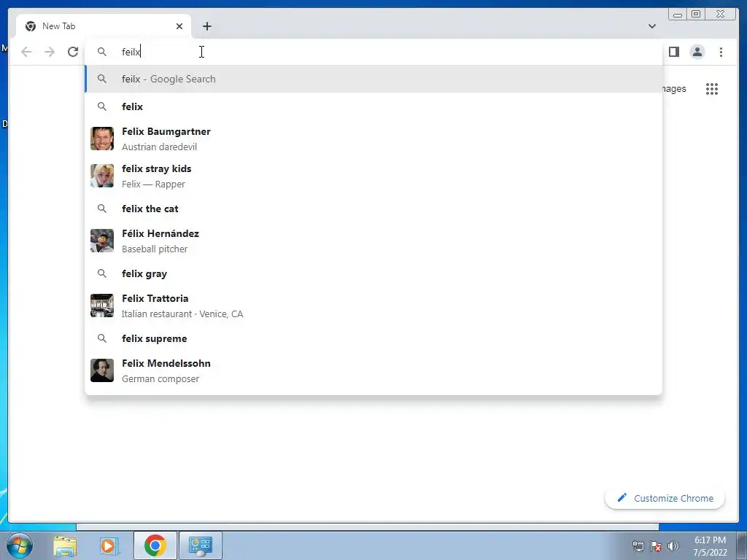Click Felix Baumgartner's portrait thumbnail

(x=102, y=139)
